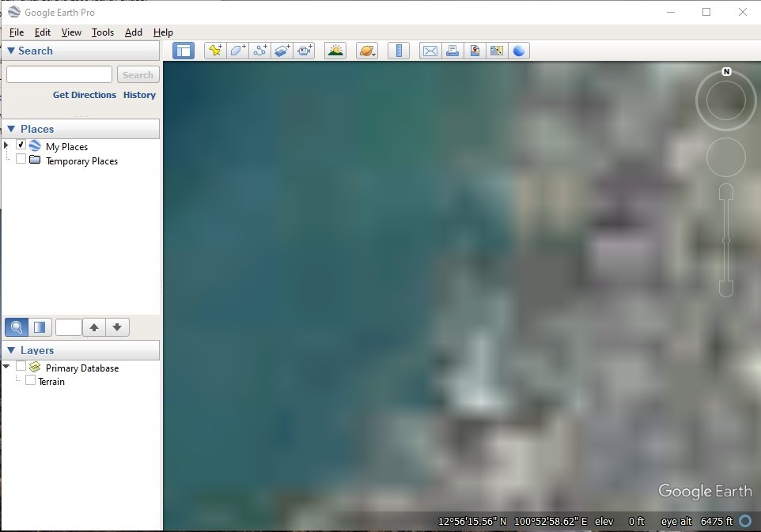The width and height of the screenshot is (761, 532).
Task: Open the Edit menu
Action: pyautogui.click(x=43, y=32)
